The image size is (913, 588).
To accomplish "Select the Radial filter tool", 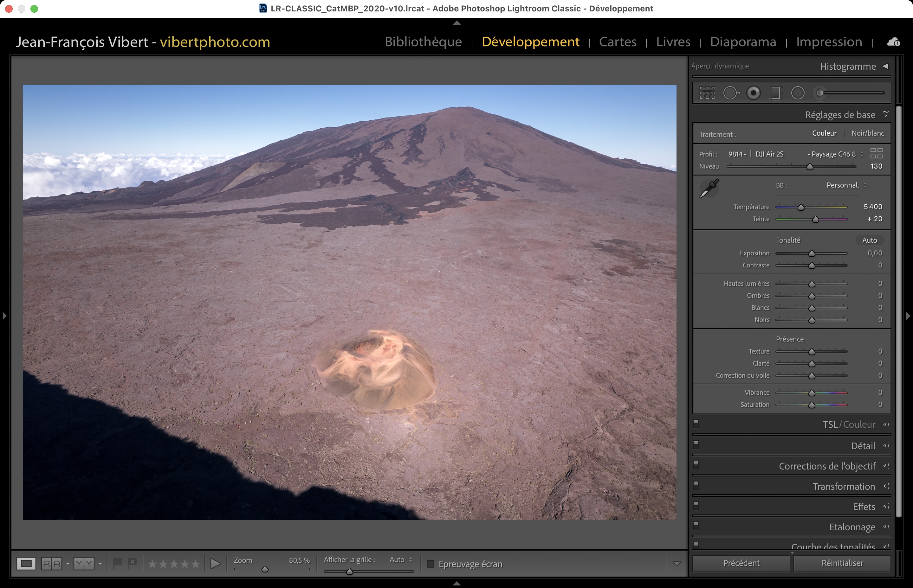I will click(x=798, y=93).
